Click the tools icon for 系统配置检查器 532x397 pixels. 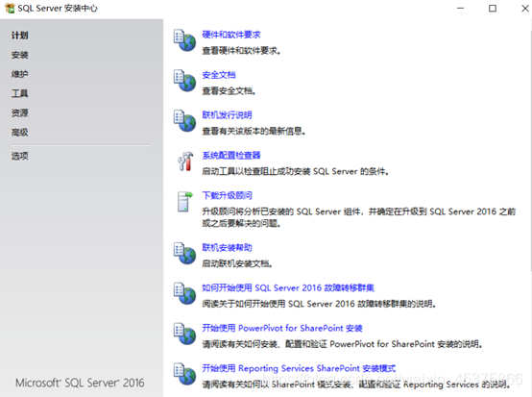coord(185,161)
